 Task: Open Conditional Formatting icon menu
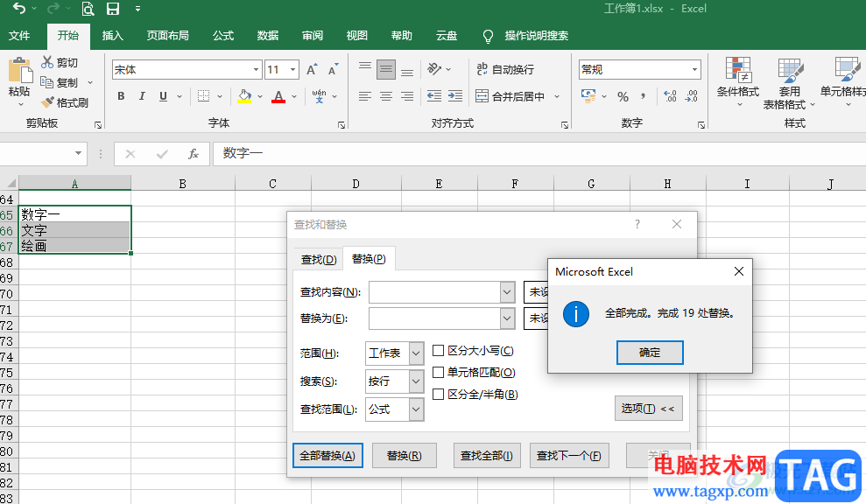point(737,70)
